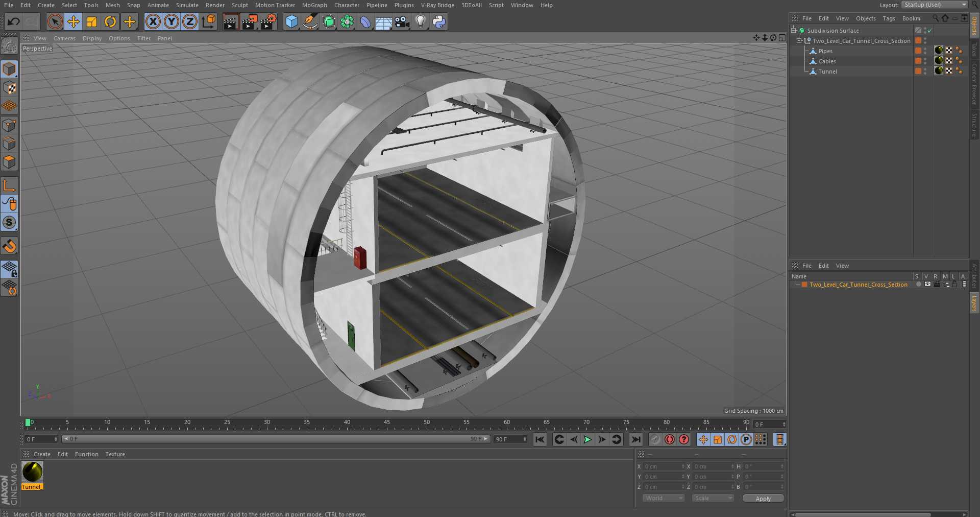Play the animation forward
Viewport: 980px width, 517px height.
click(x=587, y=439)
